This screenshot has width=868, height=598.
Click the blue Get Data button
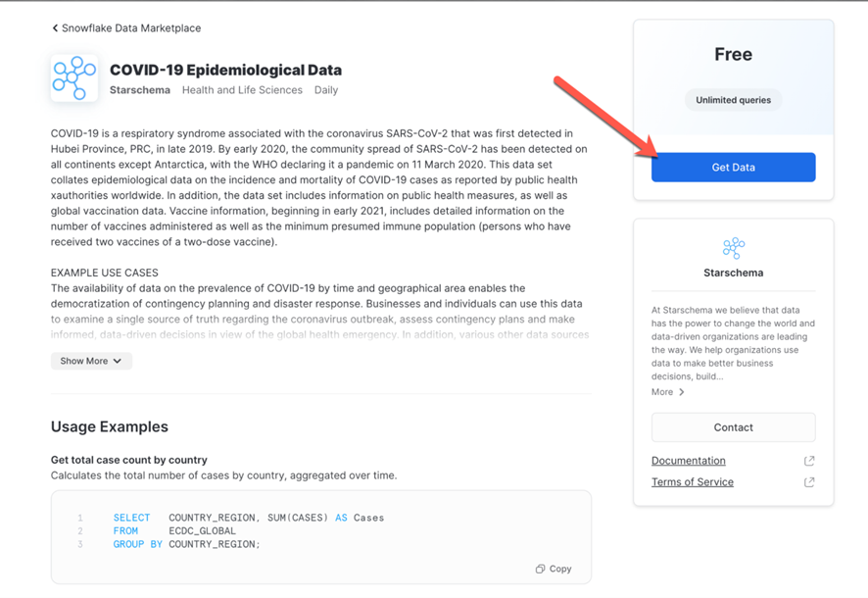[x=733, y=168]
